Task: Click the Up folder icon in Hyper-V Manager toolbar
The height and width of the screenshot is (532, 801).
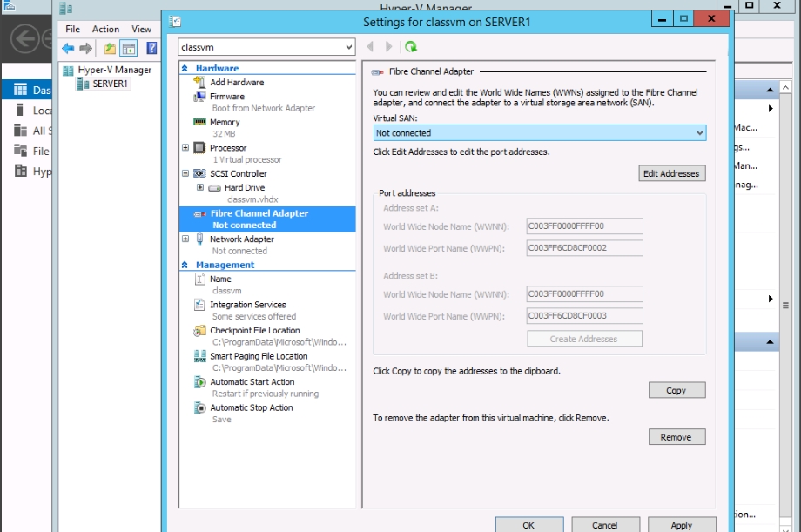Action: tap(110, 49)
